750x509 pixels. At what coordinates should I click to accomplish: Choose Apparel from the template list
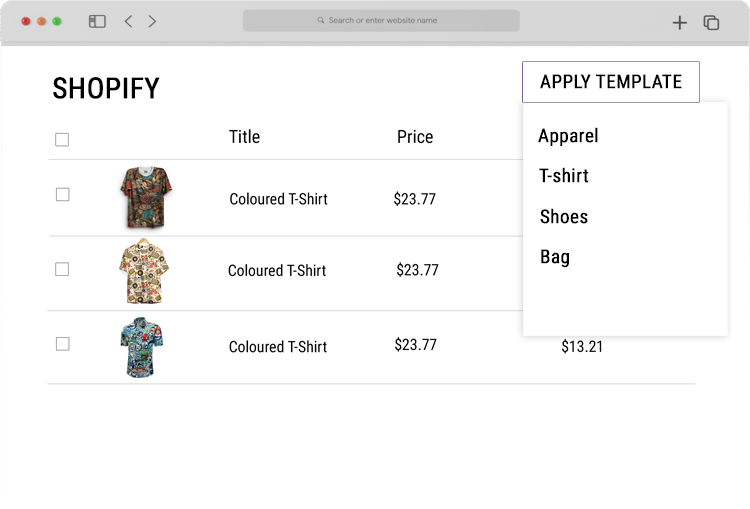click(x=568, y=136)
